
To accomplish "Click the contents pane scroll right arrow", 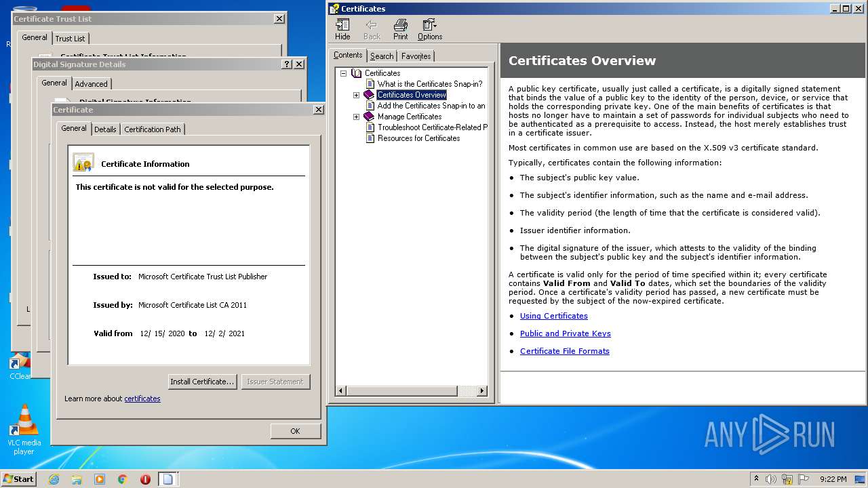I will click(482, 391).
